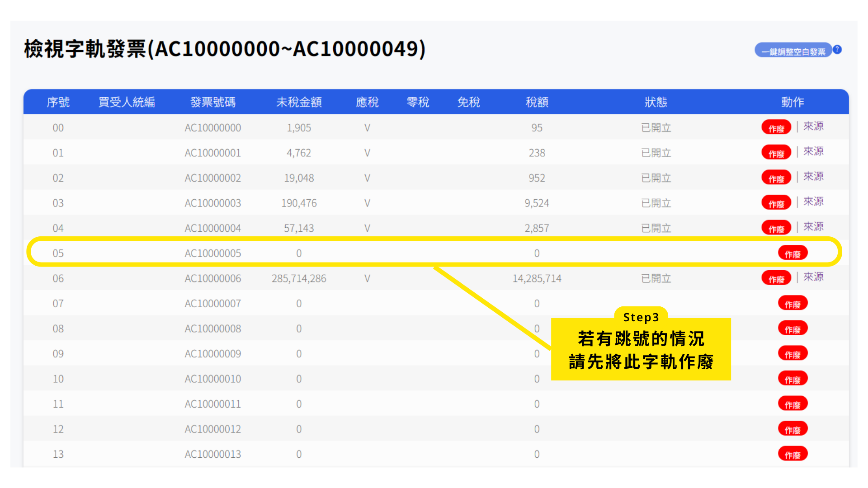The image size is (868, 488).
Task: Click the 序號 column header
Action: click(58, 102)
